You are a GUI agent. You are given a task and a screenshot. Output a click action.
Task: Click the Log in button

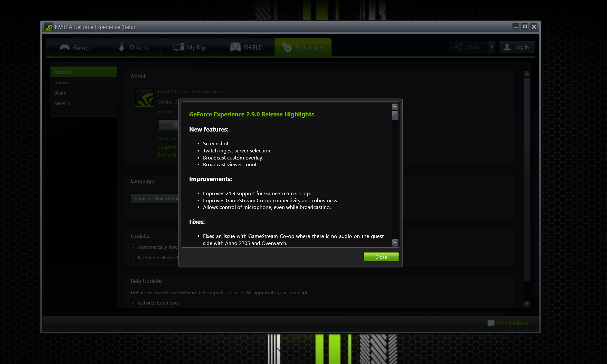[517, 47]
